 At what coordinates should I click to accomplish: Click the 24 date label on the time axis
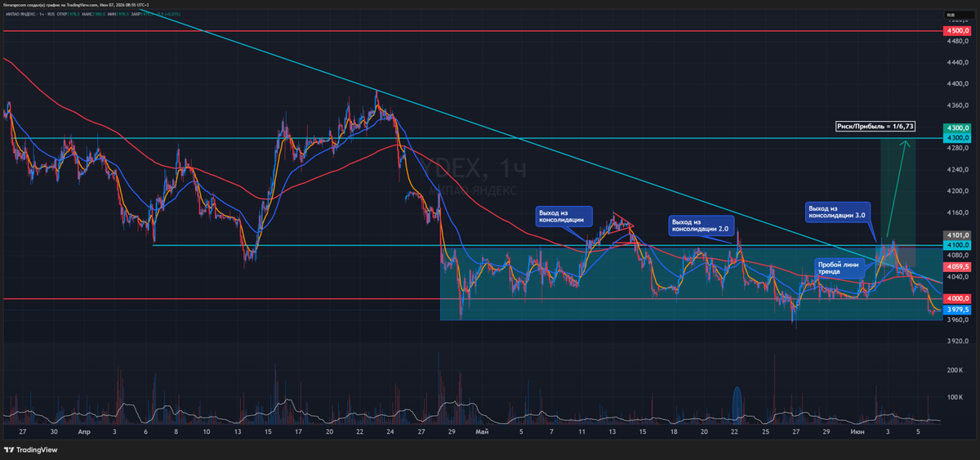(x=390, y=431)
